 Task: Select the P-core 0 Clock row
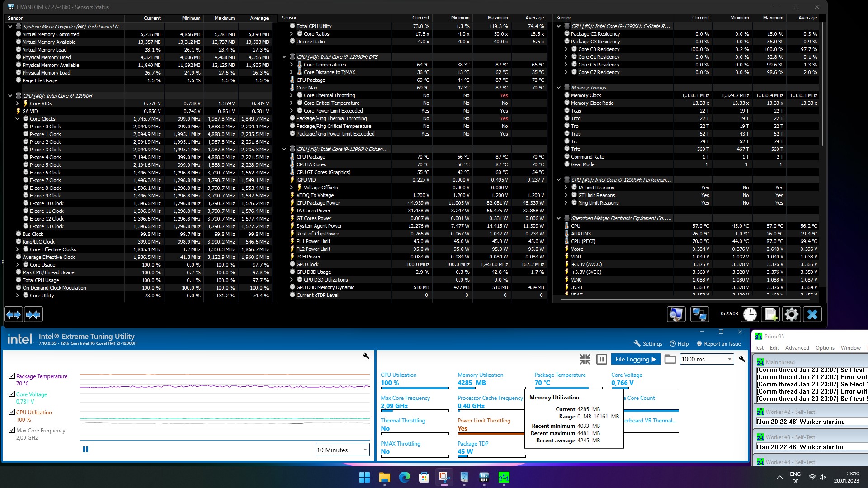tap(138, 127)
